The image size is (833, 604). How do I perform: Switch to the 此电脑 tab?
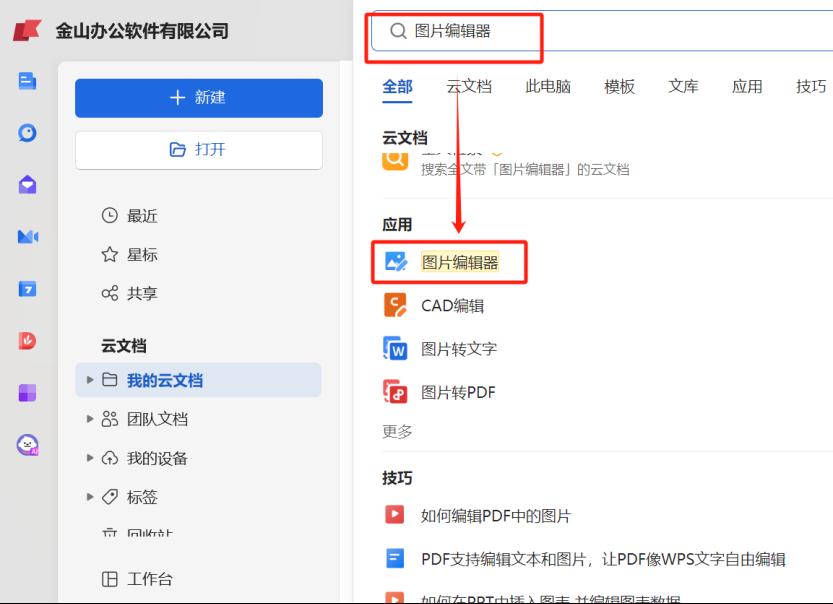[548, 86]
